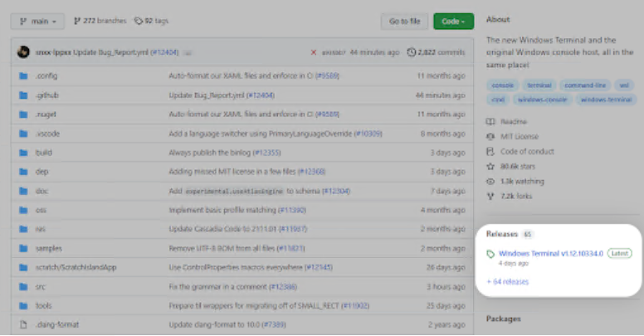Screen dimensions: 644x336
Task: Click the Readme book icon
Action: click(490, 122)
